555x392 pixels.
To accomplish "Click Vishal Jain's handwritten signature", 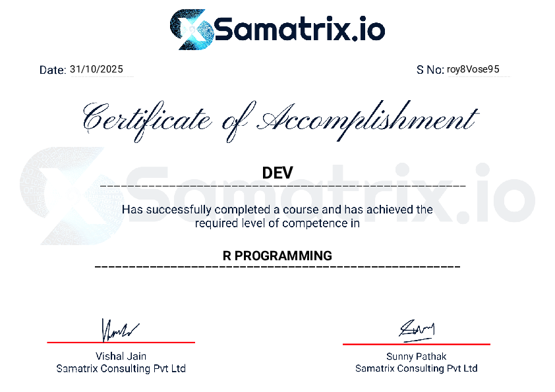I will pos(120,329).
